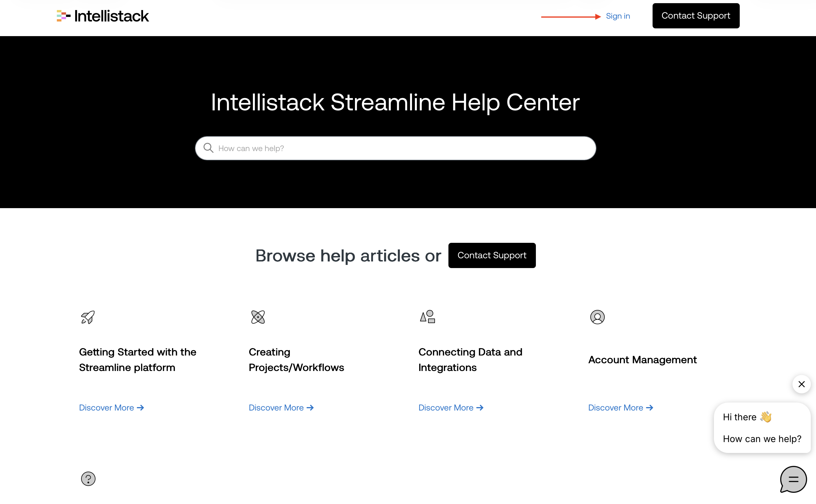The width and height of the screenshot is (816, 504).
Task: Open the Getting Started with Streamline platform heading
Action: point(137,360)
